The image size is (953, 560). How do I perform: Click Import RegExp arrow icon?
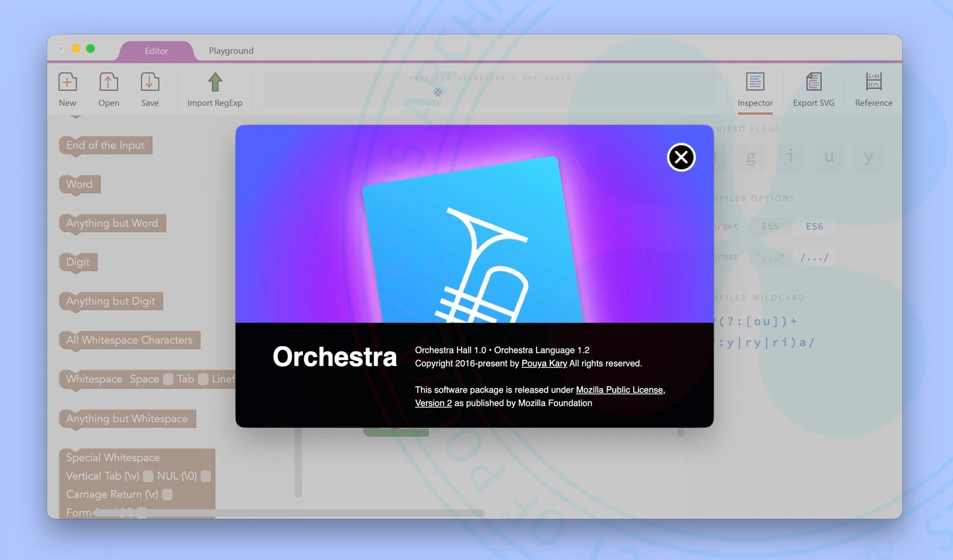(215, 82)
